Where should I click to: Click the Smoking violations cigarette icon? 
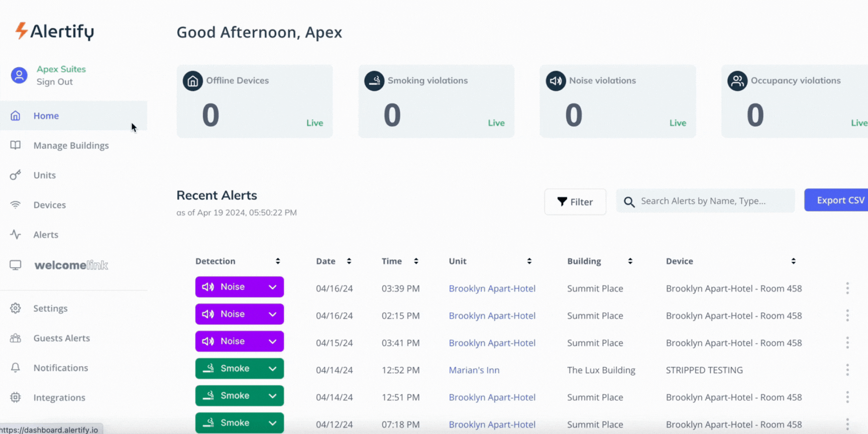(374, 81)
